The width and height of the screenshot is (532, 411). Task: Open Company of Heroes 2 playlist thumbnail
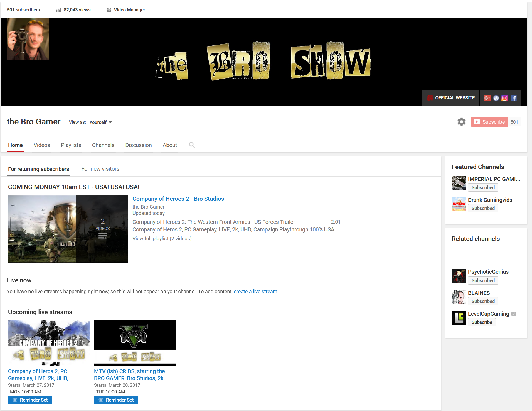point(68,229)
